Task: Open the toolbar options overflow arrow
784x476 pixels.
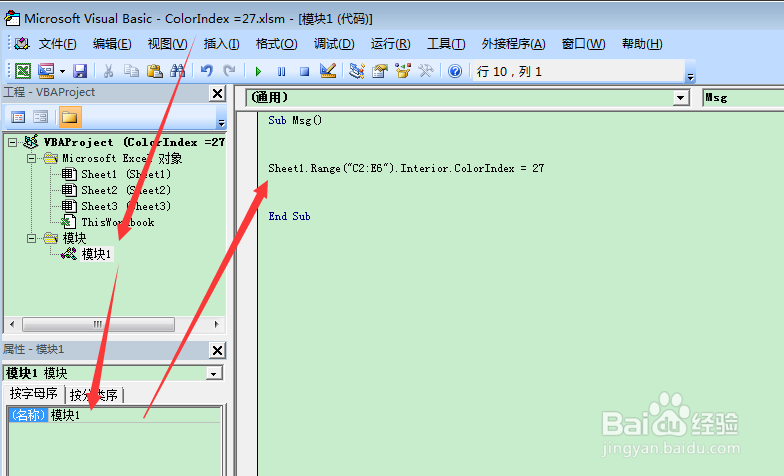Action: tap(690, 76)
